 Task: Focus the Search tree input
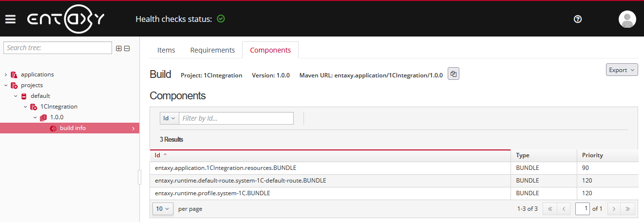[x=57, y=48]
